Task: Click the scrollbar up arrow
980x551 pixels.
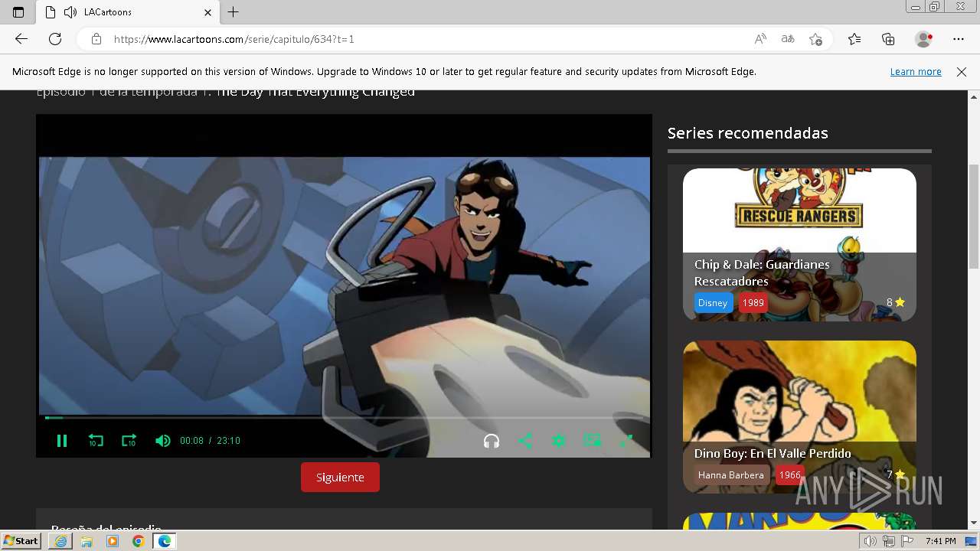Action: 974,96
